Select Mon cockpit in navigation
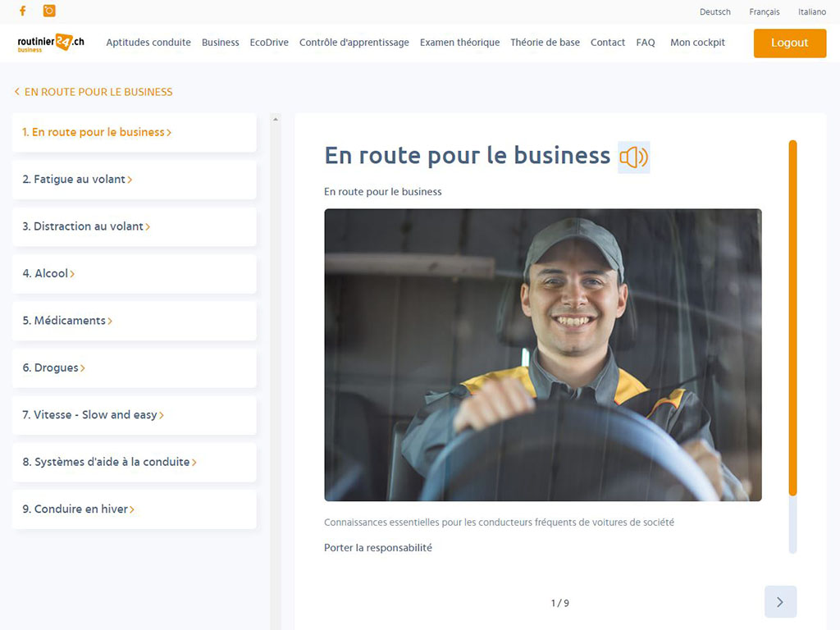The height and width of the screenshot is (630, 840). pyautogui.click(x=697, y=43)
